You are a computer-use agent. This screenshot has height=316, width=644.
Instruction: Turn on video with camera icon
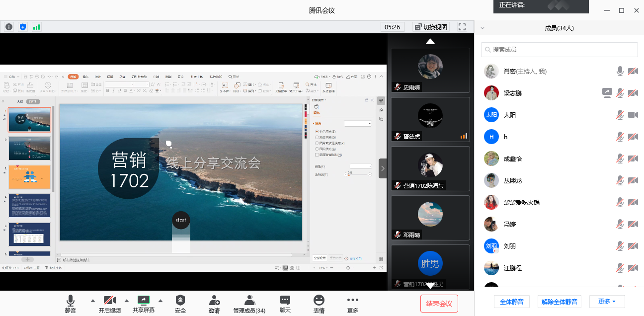pos(110,301)
